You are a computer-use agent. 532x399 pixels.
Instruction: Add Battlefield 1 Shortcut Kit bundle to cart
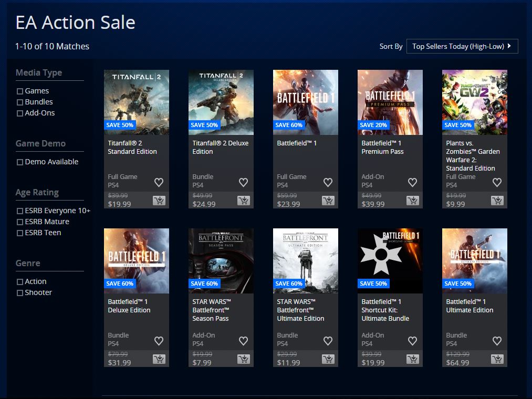pos(412,359)
